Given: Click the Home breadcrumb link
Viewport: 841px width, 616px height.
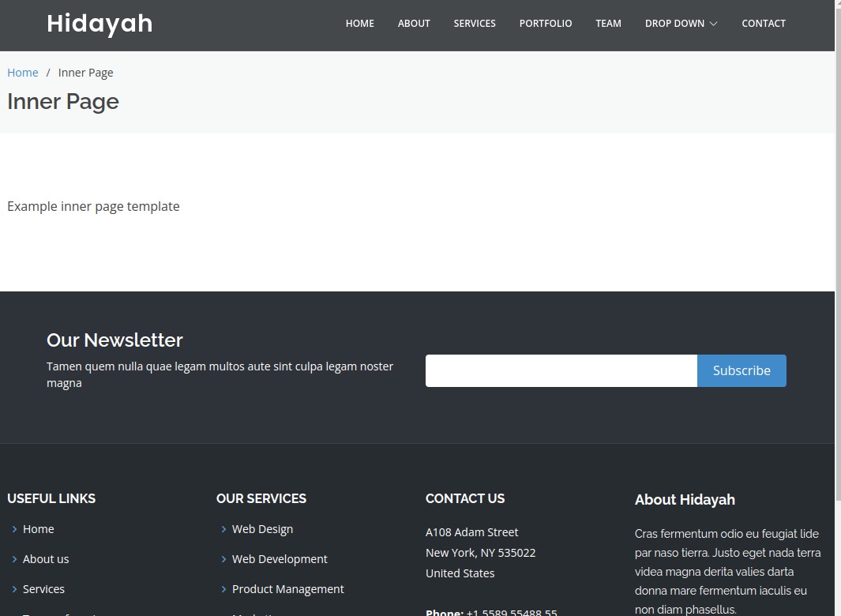Looking at the screenshot, I should click(23, 73).
